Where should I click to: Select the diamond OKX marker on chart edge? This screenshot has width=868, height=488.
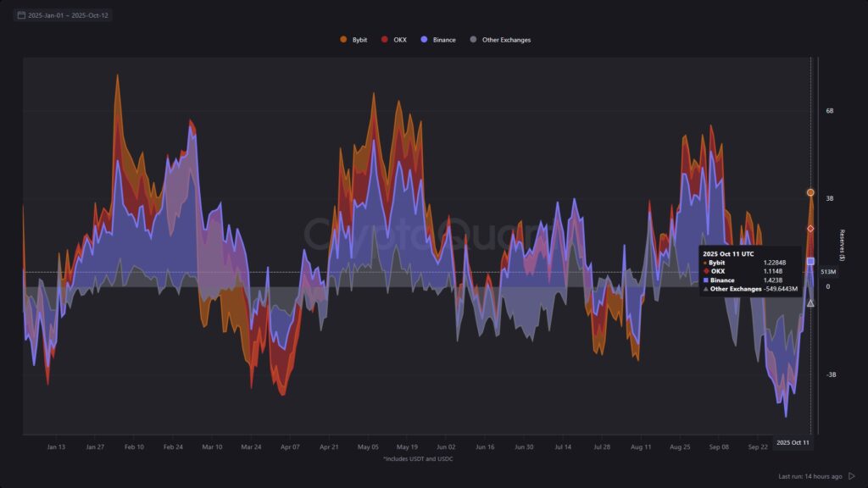click(810, 227)
